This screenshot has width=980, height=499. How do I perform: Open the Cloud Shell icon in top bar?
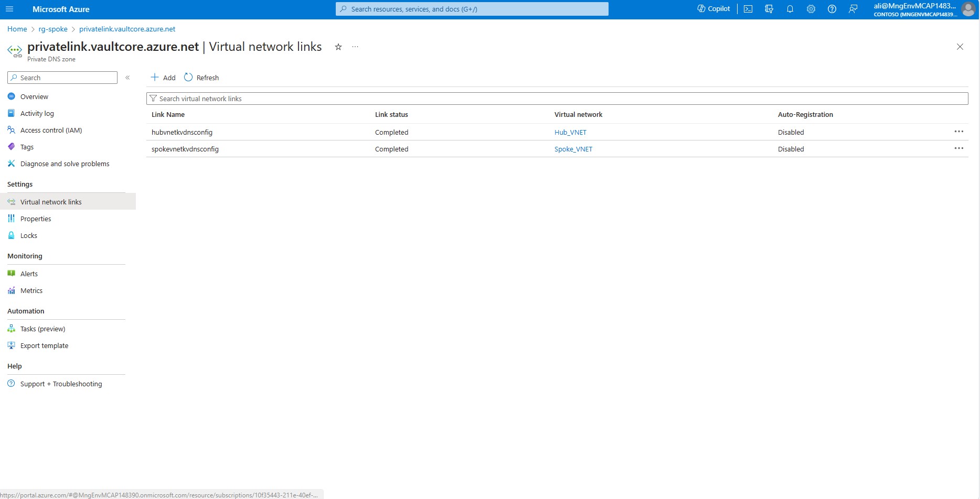pyautogui.click(x=748, y=9)
